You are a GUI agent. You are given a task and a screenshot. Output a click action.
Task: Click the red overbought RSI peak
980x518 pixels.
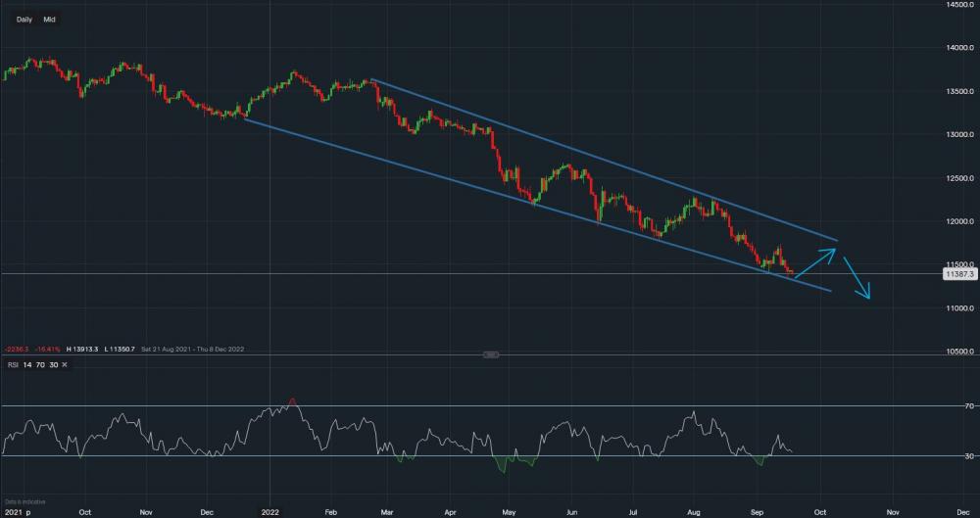click(x=292, y=401)
